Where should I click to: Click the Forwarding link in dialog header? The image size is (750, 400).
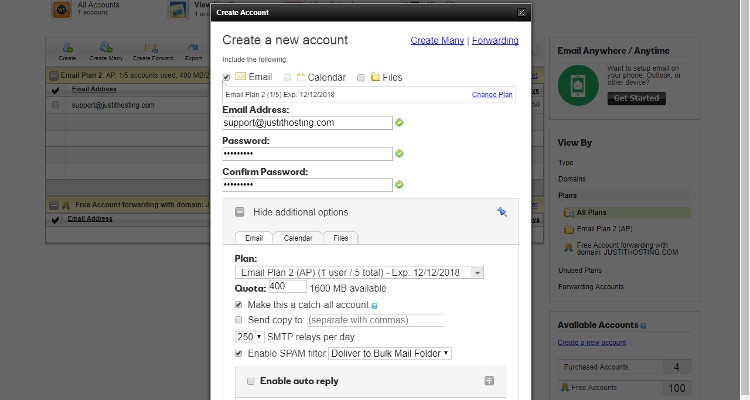(495, 41)
